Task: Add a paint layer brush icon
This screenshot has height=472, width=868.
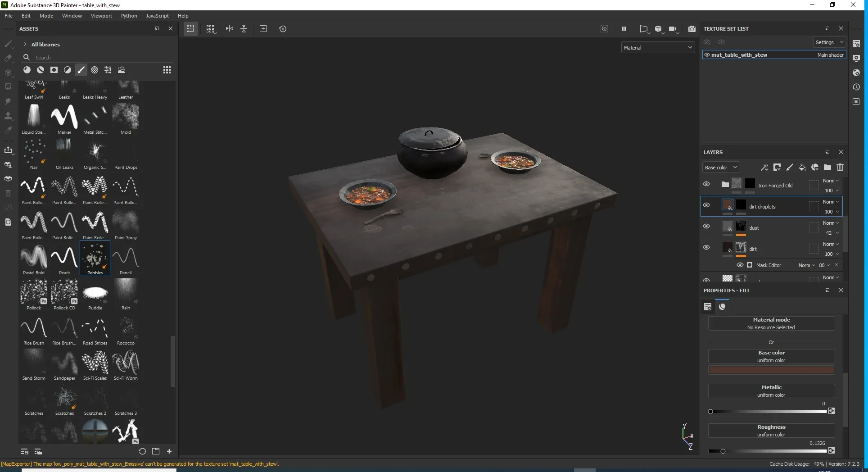Action: [x=790, y=167]
